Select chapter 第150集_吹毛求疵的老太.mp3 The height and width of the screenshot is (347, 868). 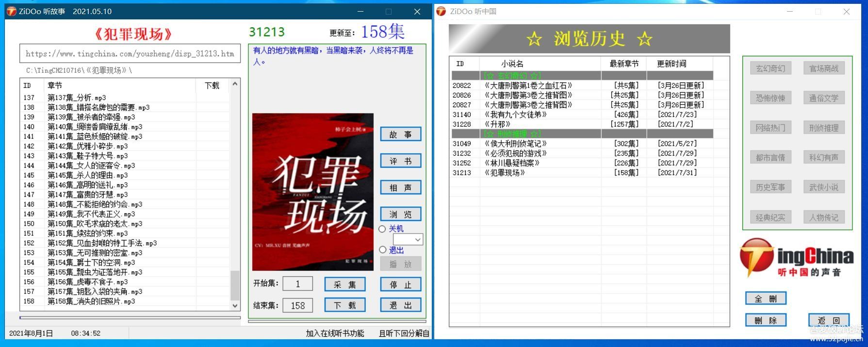point(125,223)
